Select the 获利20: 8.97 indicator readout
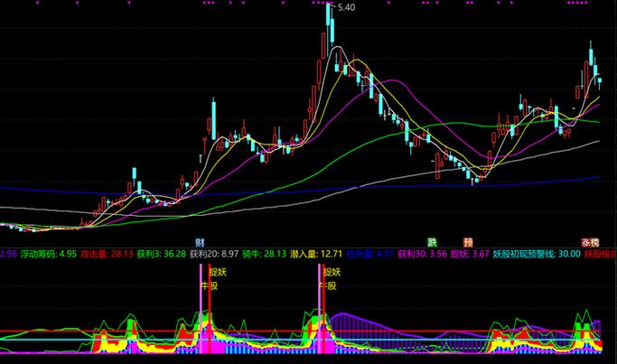This screenshot has height=364, width=617. coord(214,254)
